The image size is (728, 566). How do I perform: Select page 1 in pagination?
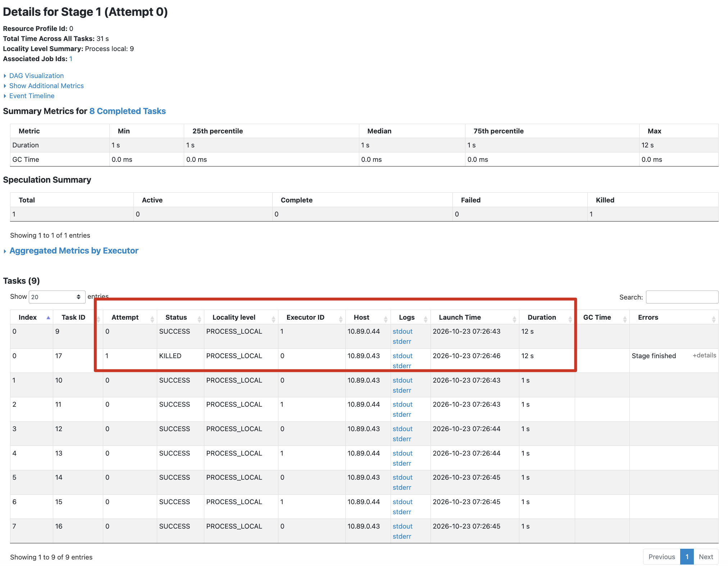click(687, 557)
